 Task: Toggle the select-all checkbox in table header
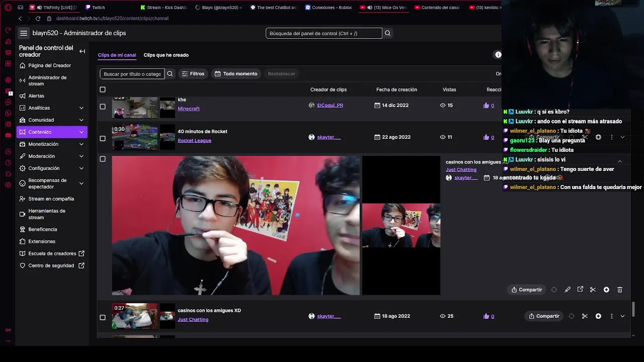point(103,89)
